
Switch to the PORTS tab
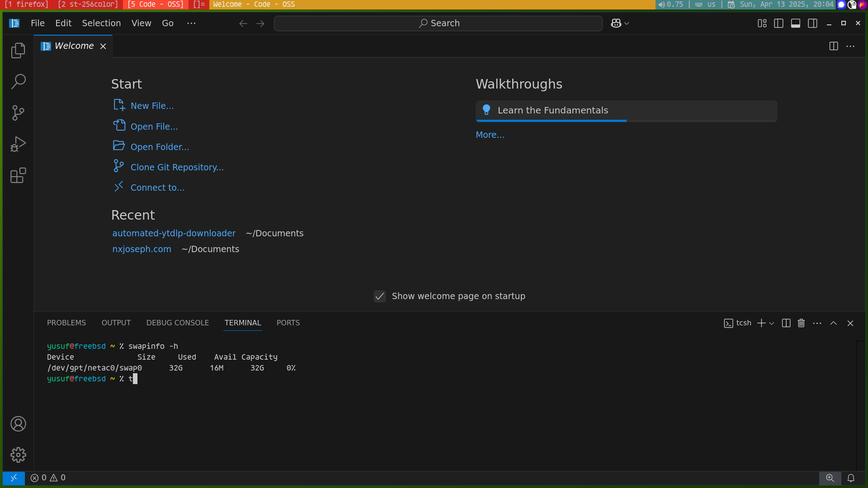tap(288, 323)
